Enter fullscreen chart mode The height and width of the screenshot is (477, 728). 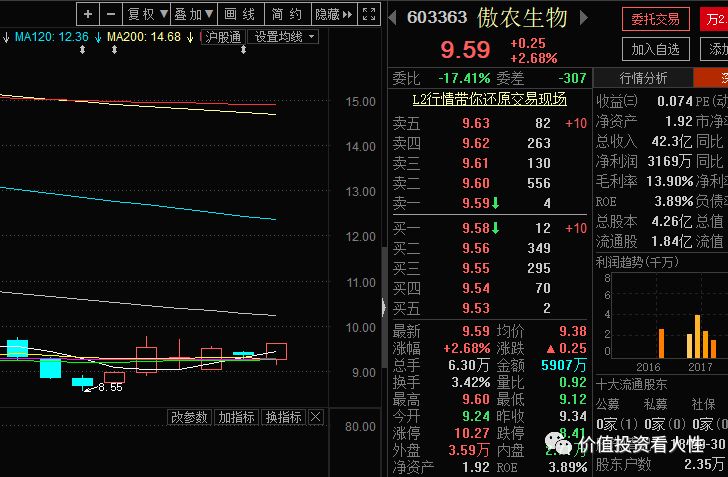[369, 14]
